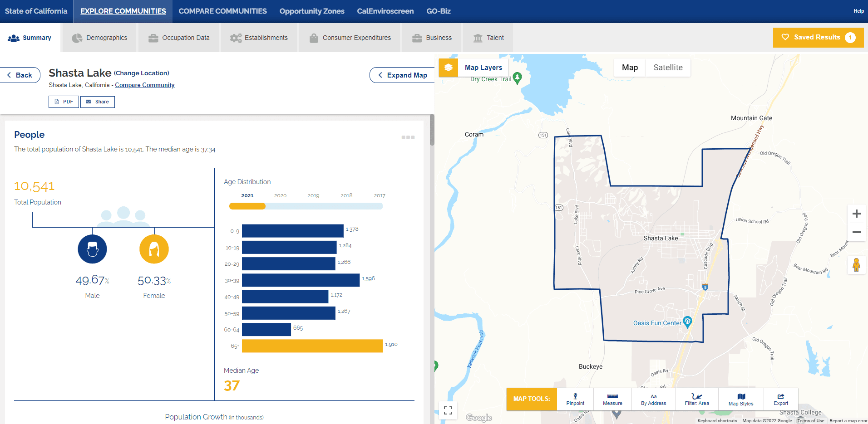Image resolution: width=868 pixels, height=424 pixels.
Task: Download the PDF report
Action: click(x=64, y=102)
